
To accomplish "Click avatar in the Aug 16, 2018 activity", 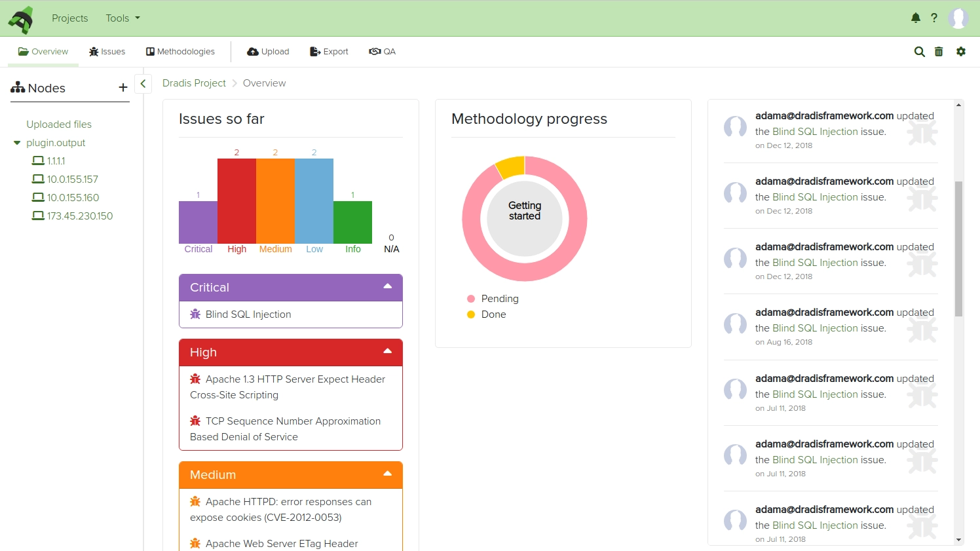I will (735, 324).
